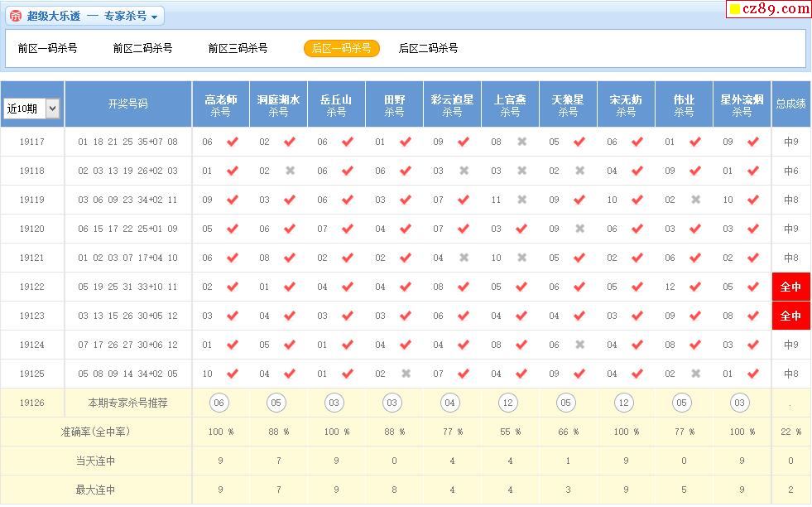This screenshot has height=507, width=812.
Task: Click the 田野 杀号 column header
Action: [x=395, y=104]
